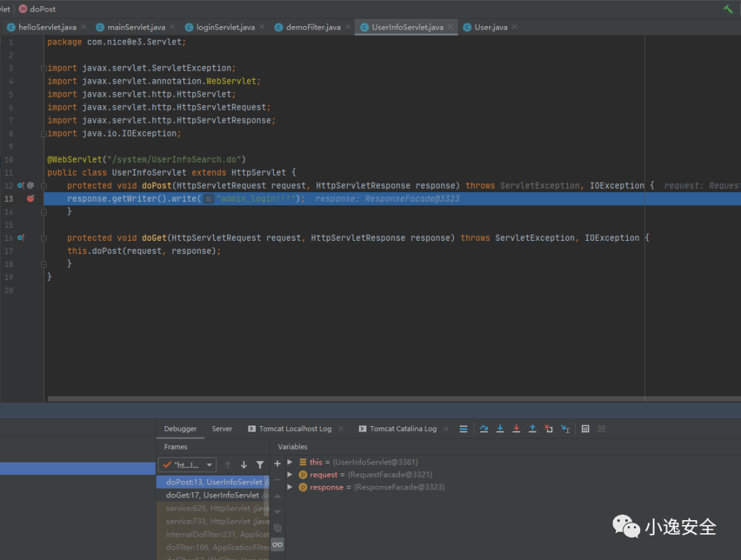Click the Tomcat Catalina Log console icon
741x560 pixels.
[x=362, y=429]
